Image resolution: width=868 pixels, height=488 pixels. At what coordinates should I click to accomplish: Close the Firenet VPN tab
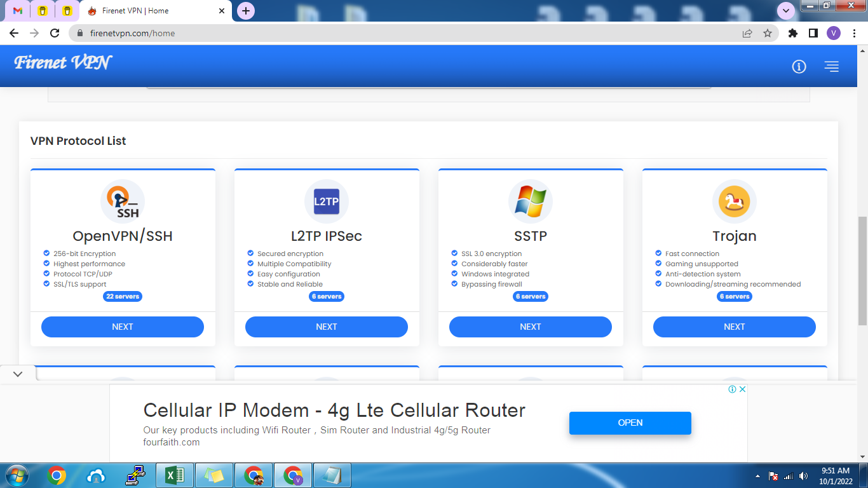click(x=222, y=11)
